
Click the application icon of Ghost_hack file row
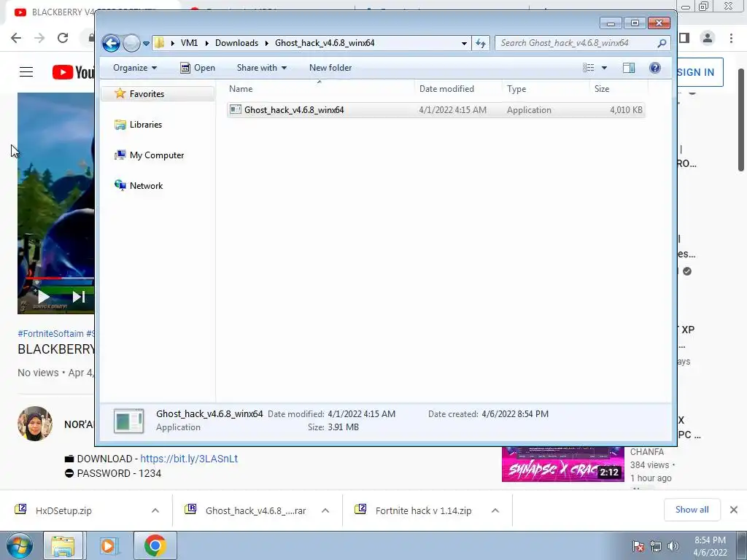[236, 109]
